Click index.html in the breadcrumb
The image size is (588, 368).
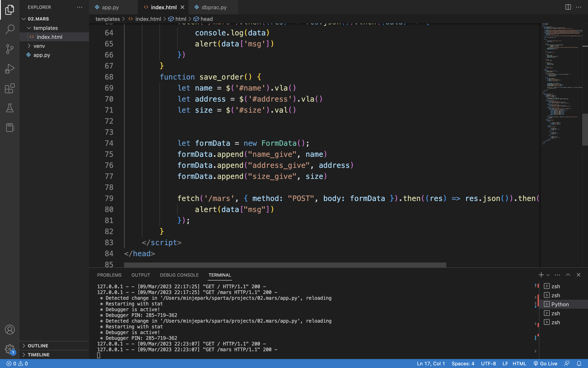(145, 19)
